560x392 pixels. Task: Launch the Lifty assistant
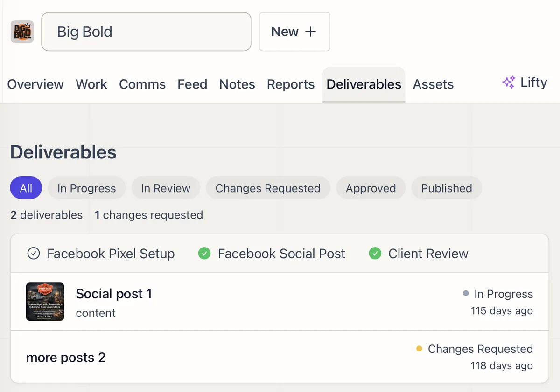click(x=525, y=83)
